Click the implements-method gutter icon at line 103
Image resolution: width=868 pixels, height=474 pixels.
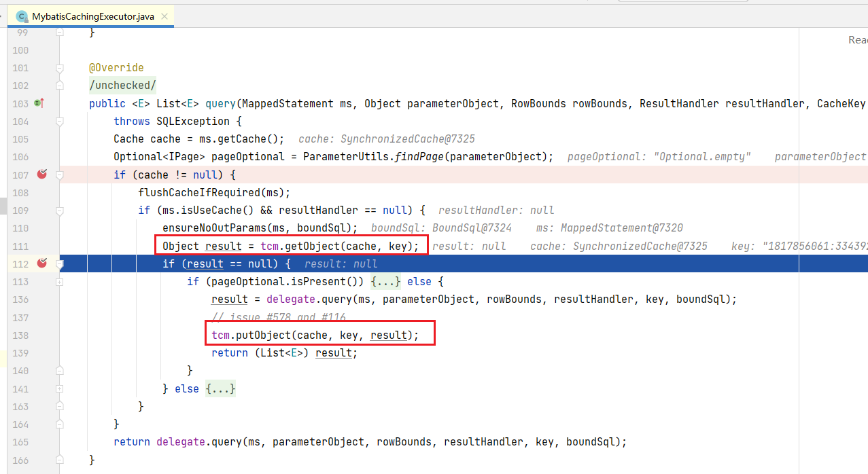[x=39, y=103]
